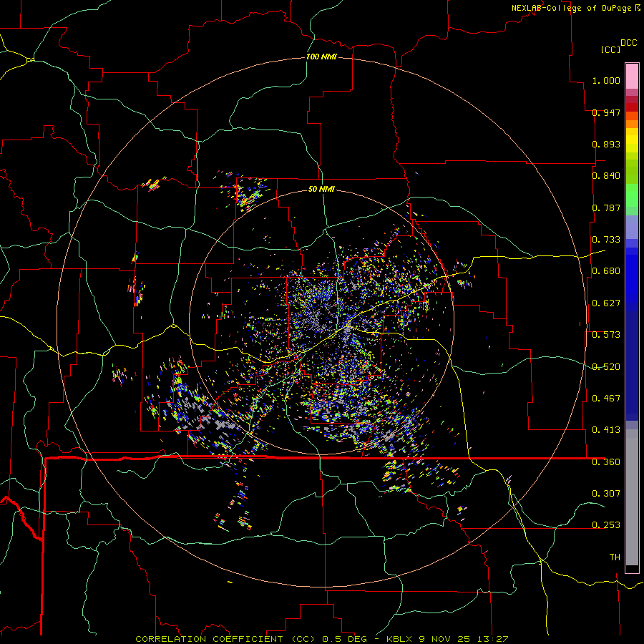
Task: Click the 0.627 legend value
Action: click(x=606, y=303)
